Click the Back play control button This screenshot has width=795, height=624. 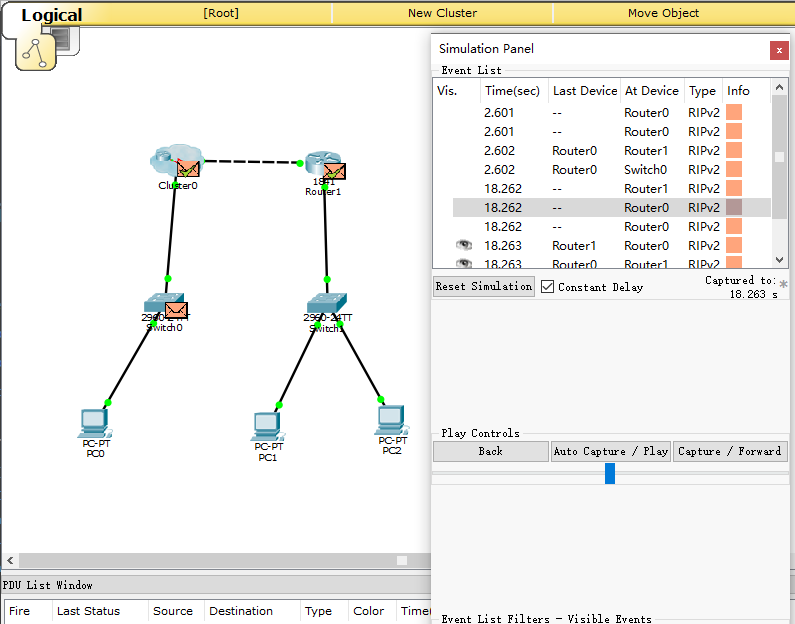pyautogui.click(x=490, y=451)
